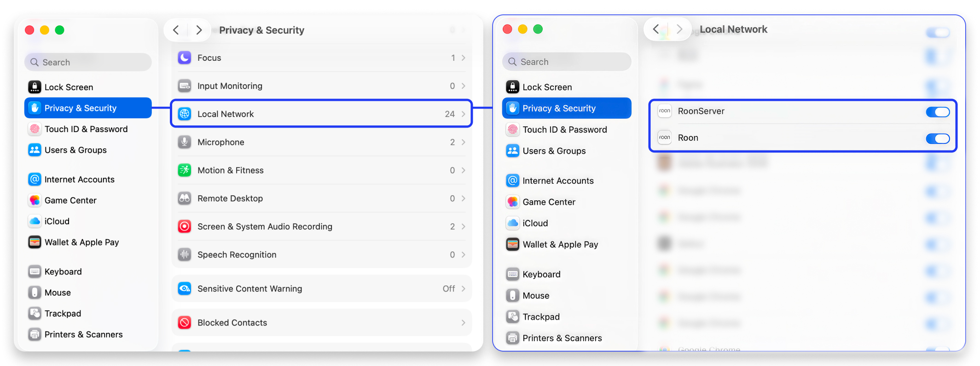Click the Sensitive Content Warning Off value
Viewport: 980px width, 366px height.
(449, 288)
